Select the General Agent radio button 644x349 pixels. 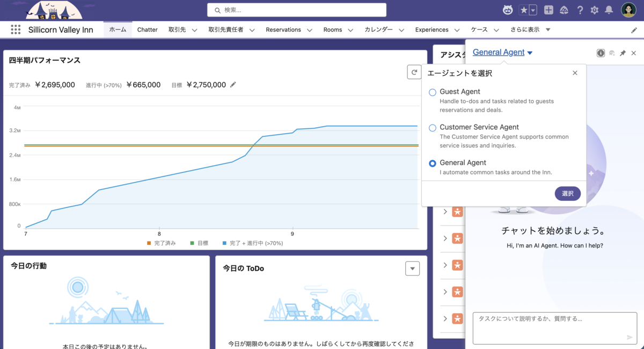click(x=433, y=163)
